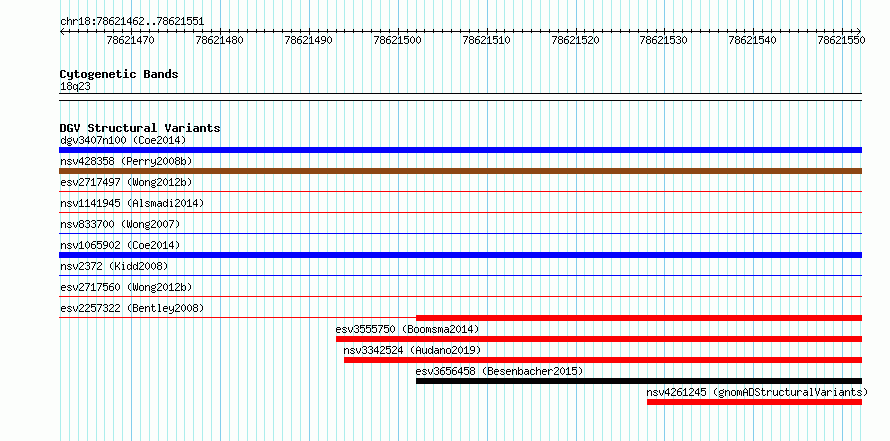Select the thin blue nsv2372 variant line
Viewport: 890px width, 441px height.
(460, 276)
